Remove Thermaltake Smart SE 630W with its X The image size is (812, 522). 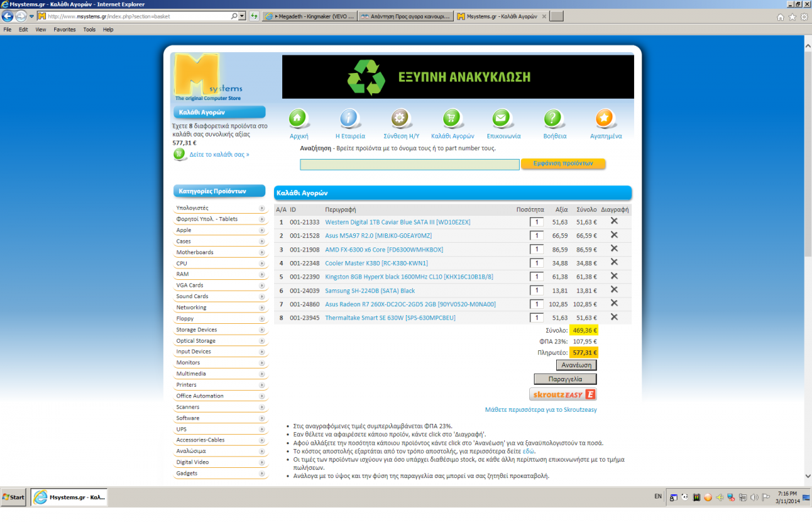pos(614,317)
